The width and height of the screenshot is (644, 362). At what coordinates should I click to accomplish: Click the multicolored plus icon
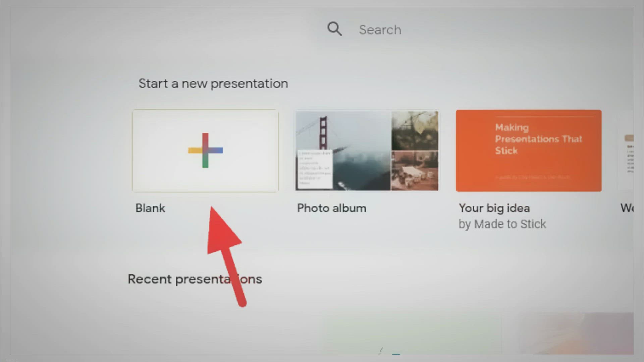205,150
